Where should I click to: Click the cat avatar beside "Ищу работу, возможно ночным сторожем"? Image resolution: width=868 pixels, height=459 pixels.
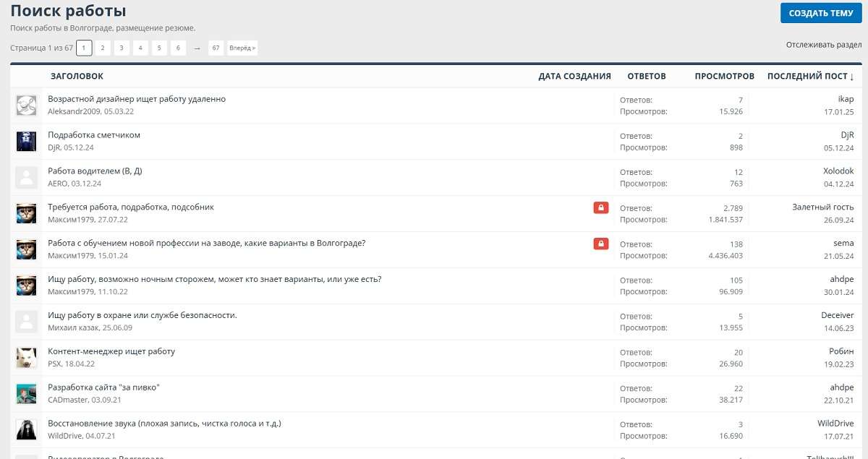pyautogui.click(x=27, y=286)
